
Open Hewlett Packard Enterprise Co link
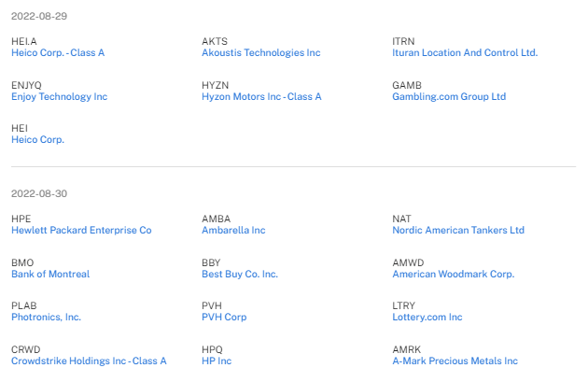point(81,231)
